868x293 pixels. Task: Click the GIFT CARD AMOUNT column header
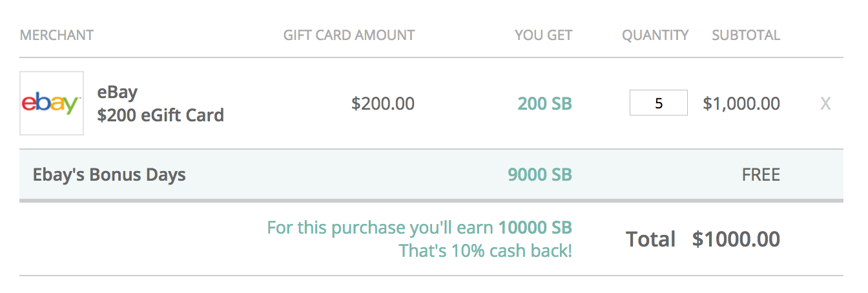coord(349,35)
